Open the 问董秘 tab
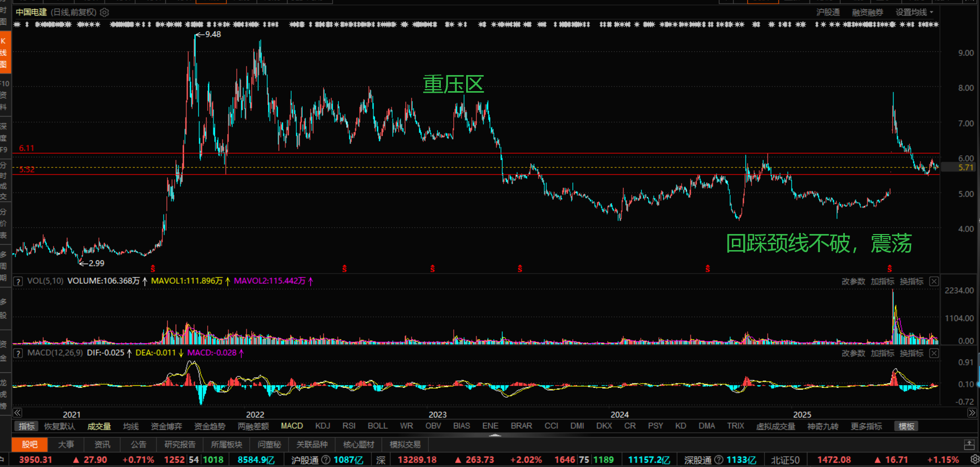The width and height of the screenshot is (980, 467). pos(269,444)
